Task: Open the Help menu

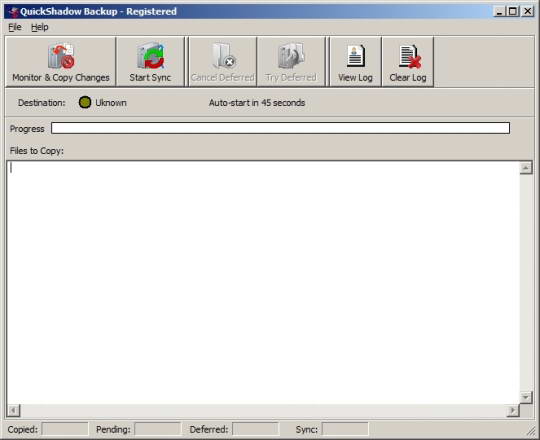Action: click(x=40, y=27)
